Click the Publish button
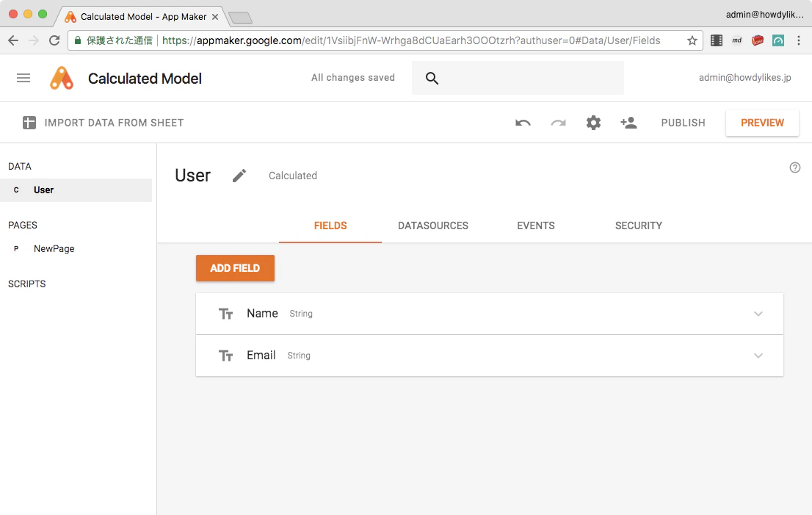Viewport: 812px width, 515px height. click(x=683, y=123)
